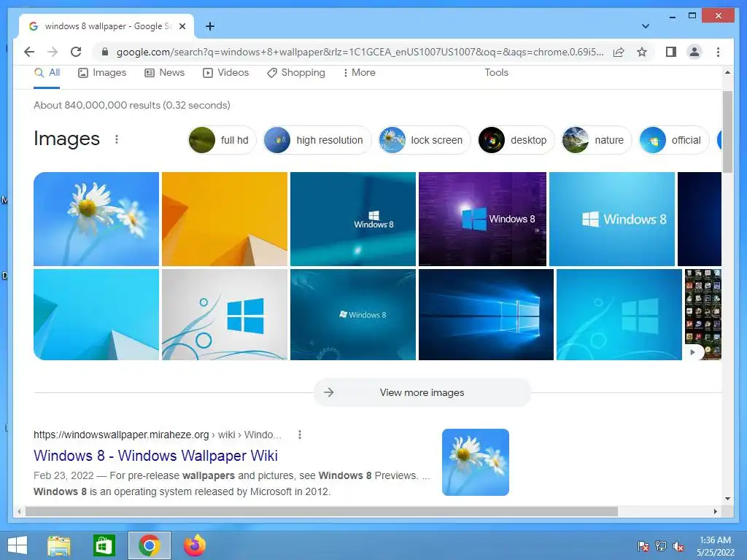The image size is (747, 560).
Task: Open result options for miraheze link
Action: point(299,435)
